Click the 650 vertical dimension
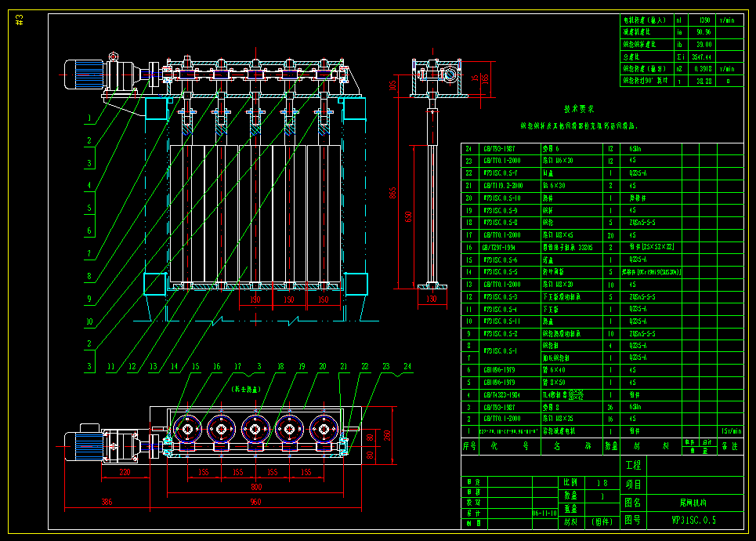Screen dimensions: 756x541 (408, 216)
